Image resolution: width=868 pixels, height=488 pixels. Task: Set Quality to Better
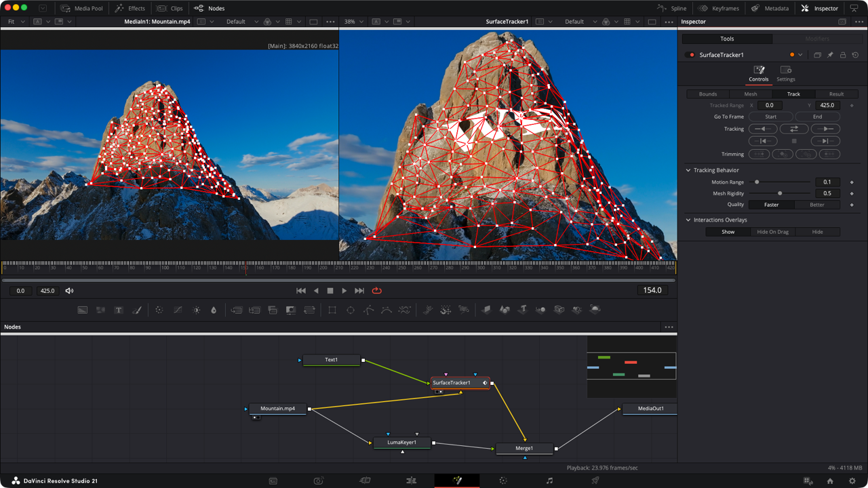[x=817, y=205]
